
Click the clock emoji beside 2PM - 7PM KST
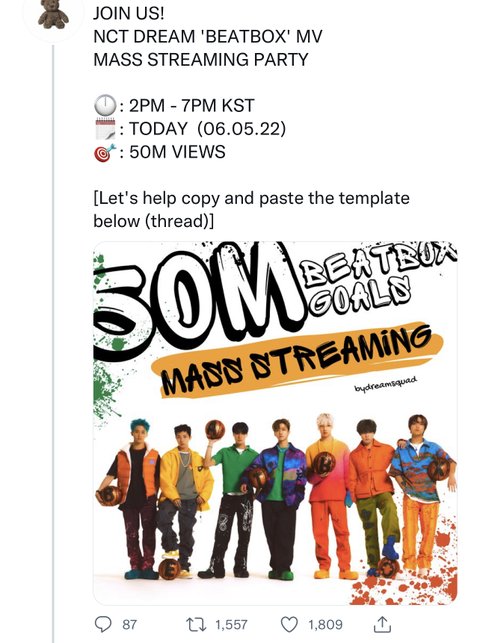point(105,105)
